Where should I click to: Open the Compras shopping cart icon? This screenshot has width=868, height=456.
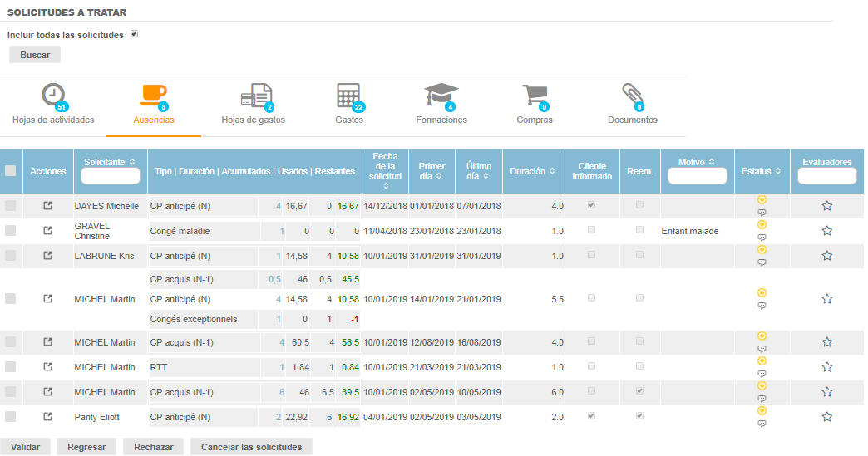(534, 95)
